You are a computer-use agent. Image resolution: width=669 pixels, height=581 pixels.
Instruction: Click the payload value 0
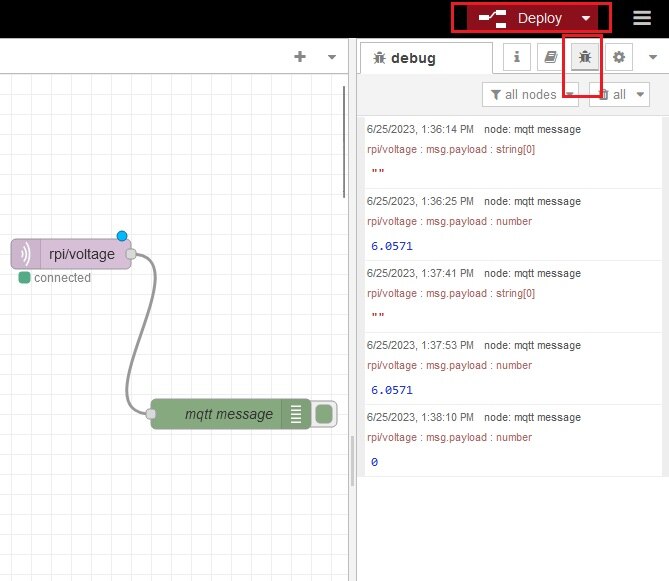click(374, 462)
